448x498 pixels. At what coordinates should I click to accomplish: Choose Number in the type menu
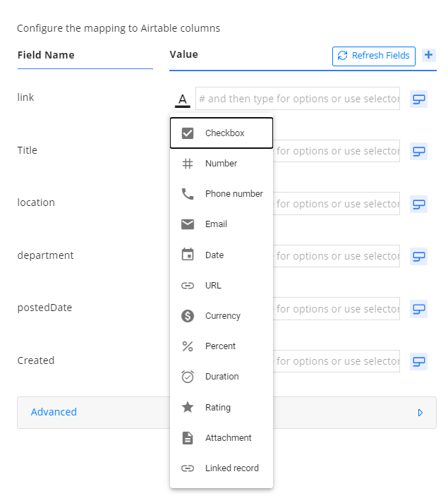point(222,164)
